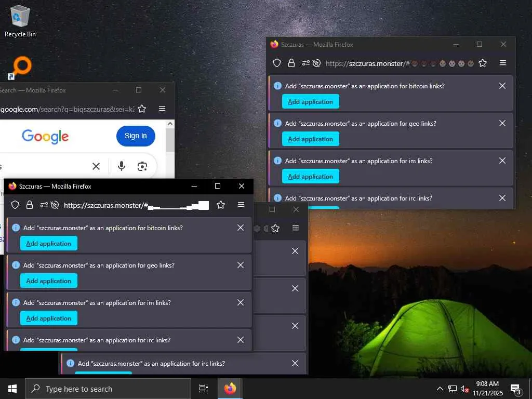
Task: Click Add application for bitcoin links in the front window
Action: 48,244
